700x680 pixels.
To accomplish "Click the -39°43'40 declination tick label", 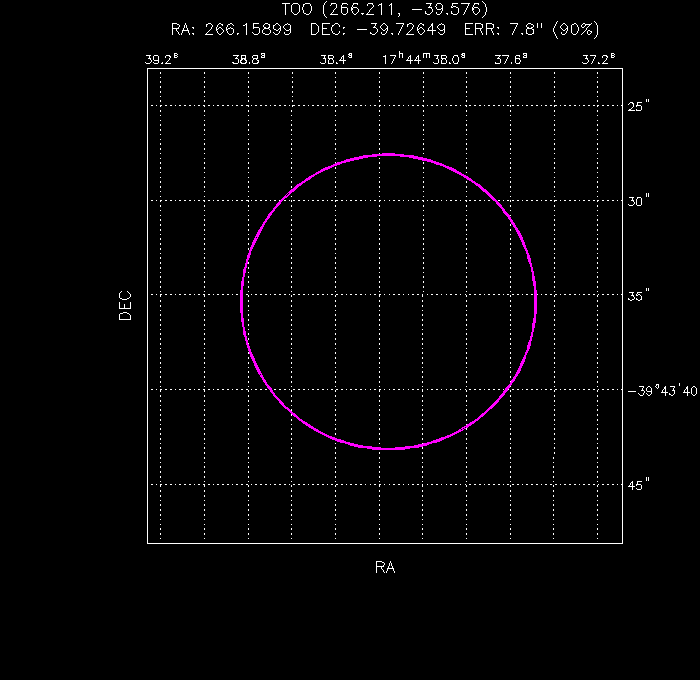I will point(662,391).
